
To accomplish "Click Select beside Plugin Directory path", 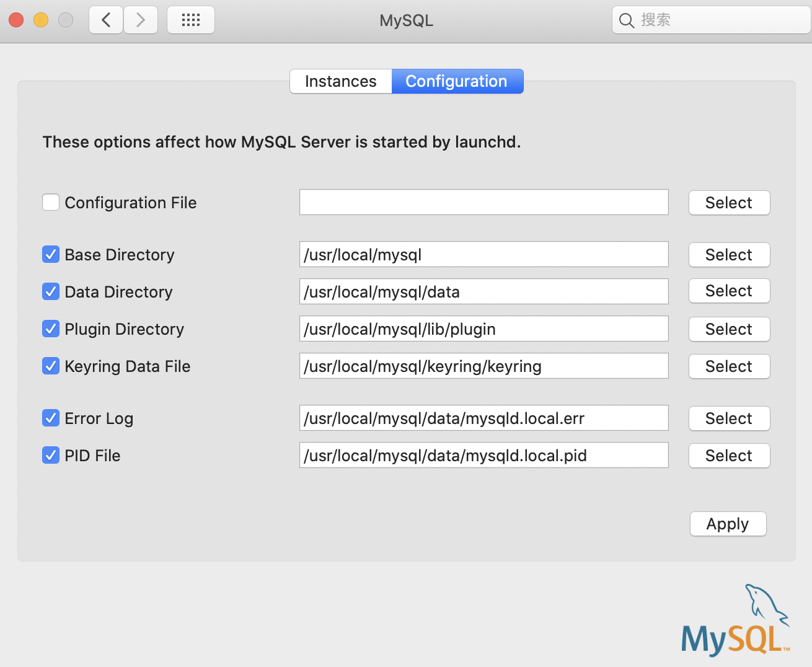I will [729, 329].
